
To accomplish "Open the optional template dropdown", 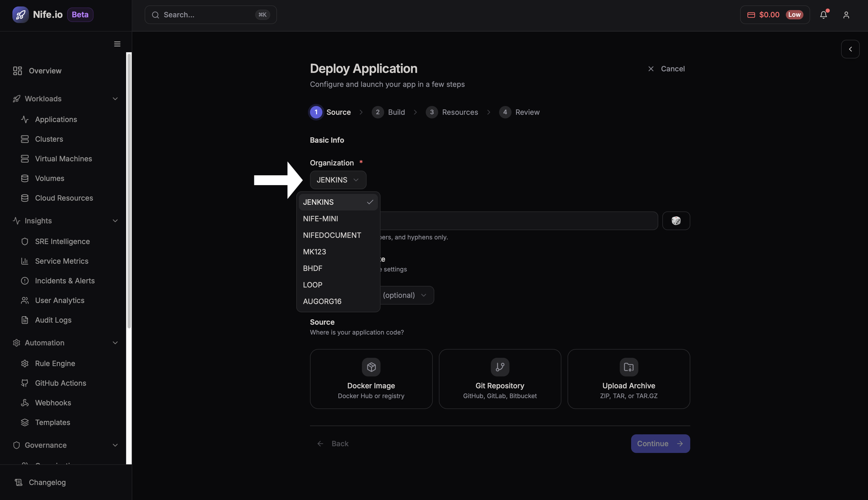I will (405, 295).
